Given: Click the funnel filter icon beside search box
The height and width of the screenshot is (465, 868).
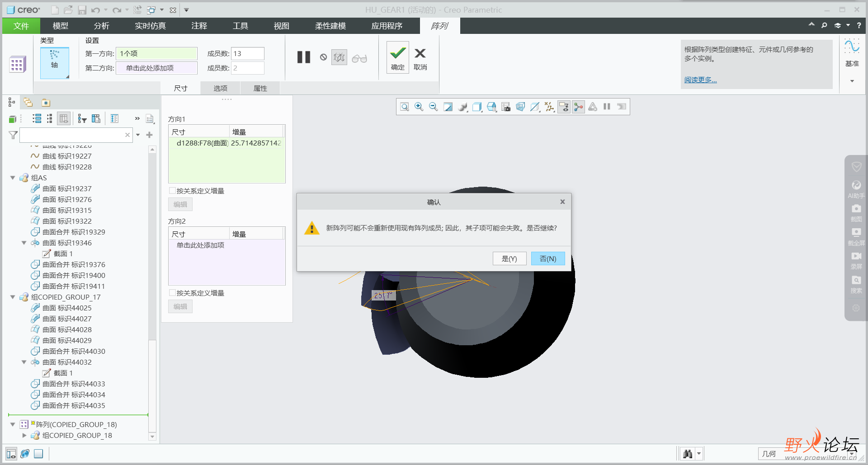Looking at the screenshot, I should (x=13, y=135).
